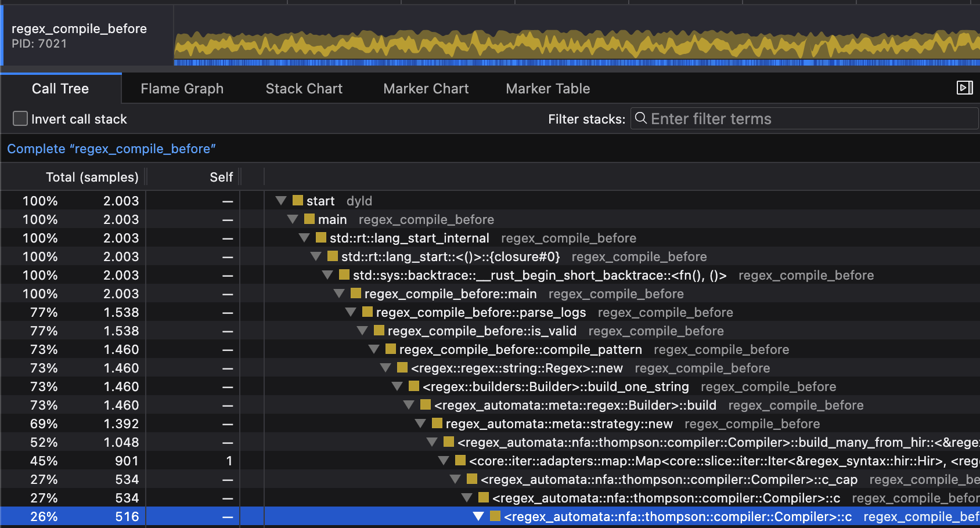Click yellow square next to regex_compile_before::is_valid
Viewport: 980px width, 528px height.
click(x=379, y=330)
